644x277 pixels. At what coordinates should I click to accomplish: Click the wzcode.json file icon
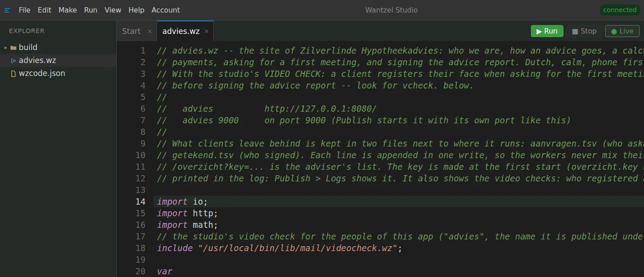(13, 73)
